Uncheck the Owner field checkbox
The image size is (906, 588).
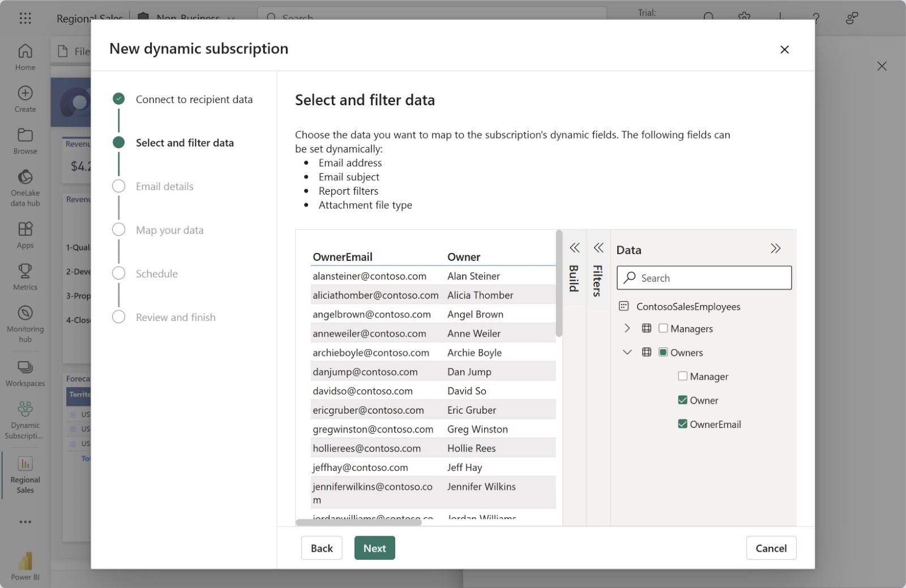tap(683, 400)
